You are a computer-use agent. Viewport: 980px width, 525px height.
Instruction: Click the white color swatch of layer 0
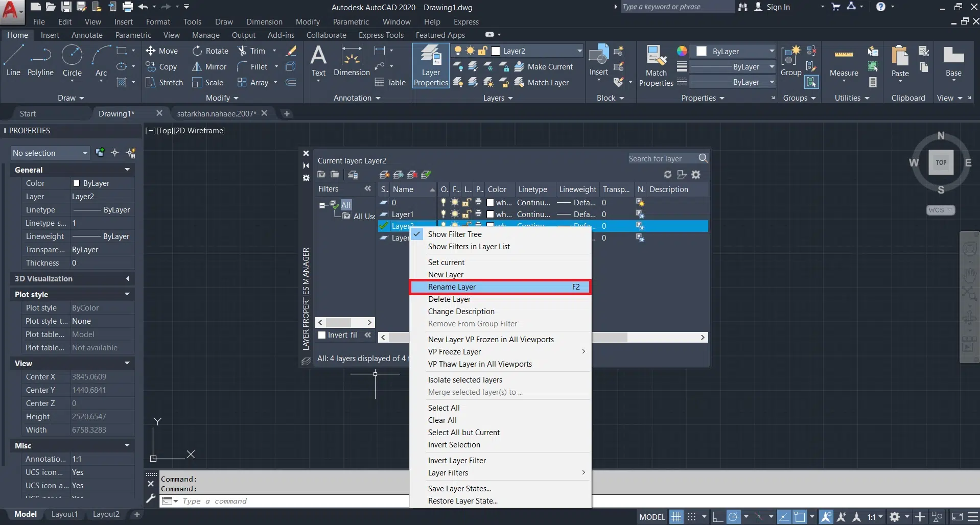click(x=490, y=203)
